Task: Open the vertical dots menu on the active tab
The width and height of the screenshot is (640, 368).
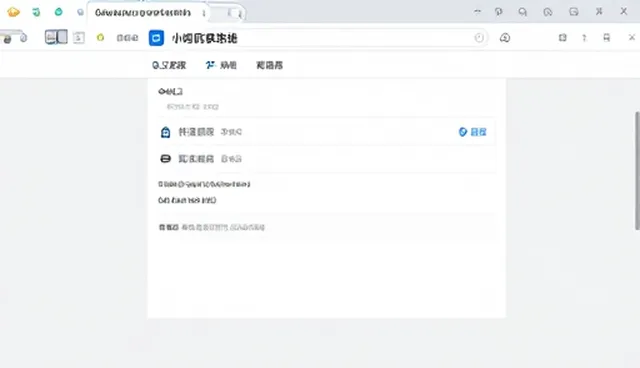Action: pos(204,13)
